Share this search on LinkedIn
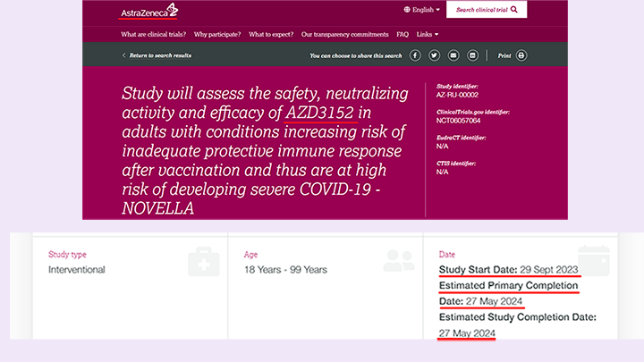 (473, 55)
